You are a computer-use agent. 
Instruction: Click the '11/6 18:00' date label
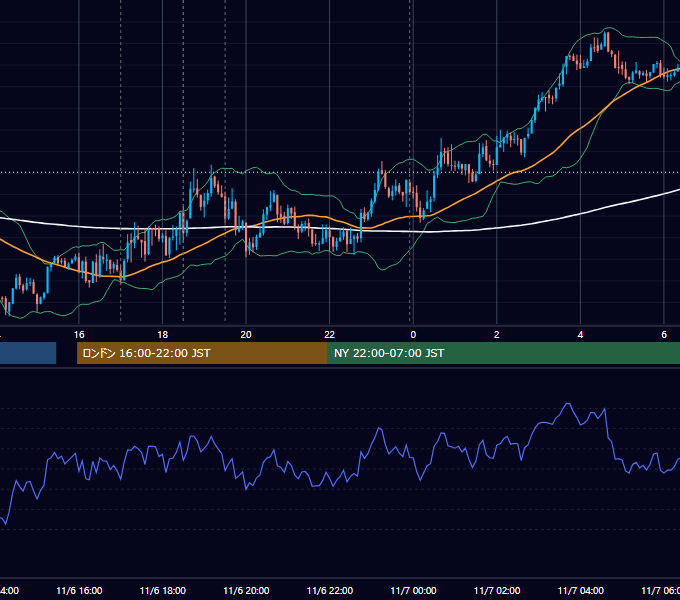click(x=163, y=591)
